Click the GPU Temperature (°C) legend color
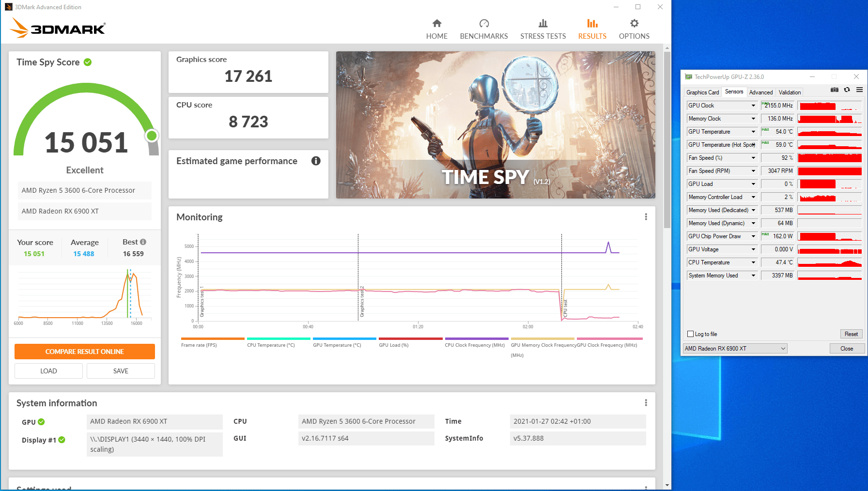 click(x=344, y=339)
